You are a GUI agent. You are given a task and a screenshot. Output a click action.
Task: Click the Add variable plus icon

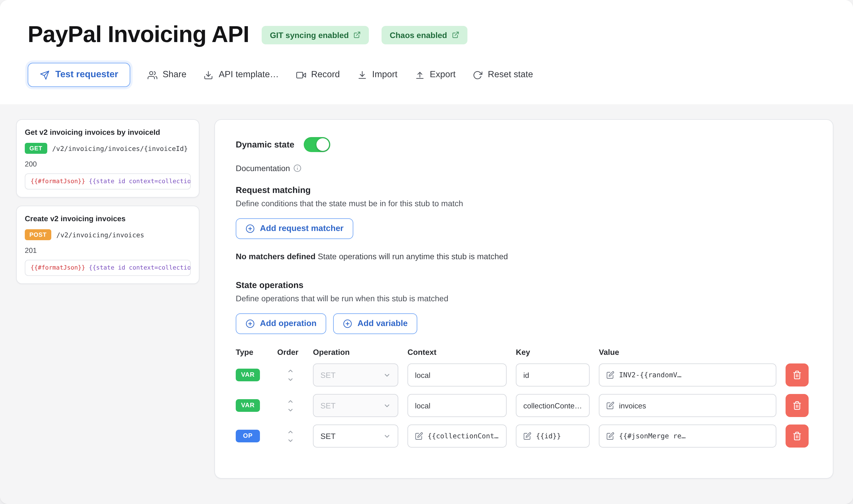point(347,324)
